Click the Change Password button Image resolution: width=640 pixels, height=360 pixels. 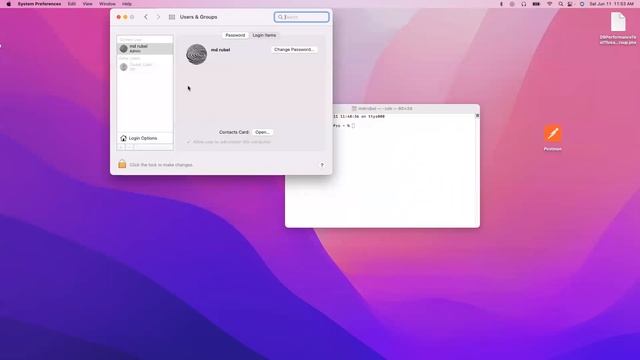tap(294, 49)
